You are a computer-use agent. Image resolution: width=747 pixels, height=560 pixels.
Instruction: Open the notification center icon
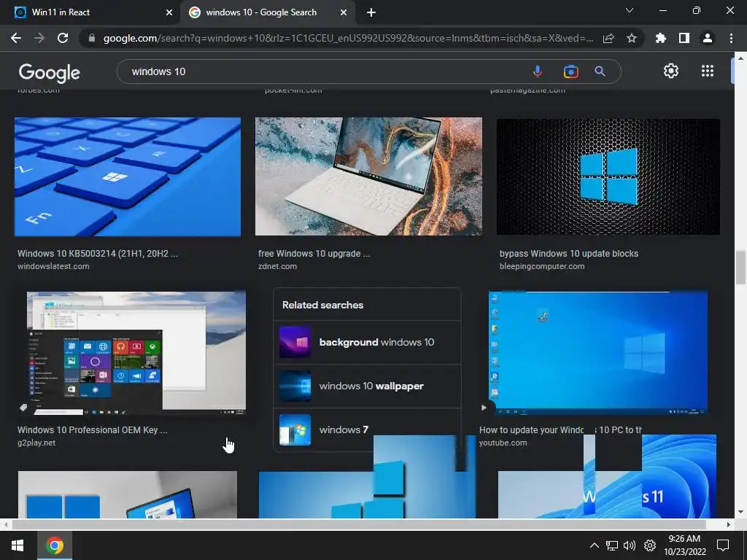(723, 545)
